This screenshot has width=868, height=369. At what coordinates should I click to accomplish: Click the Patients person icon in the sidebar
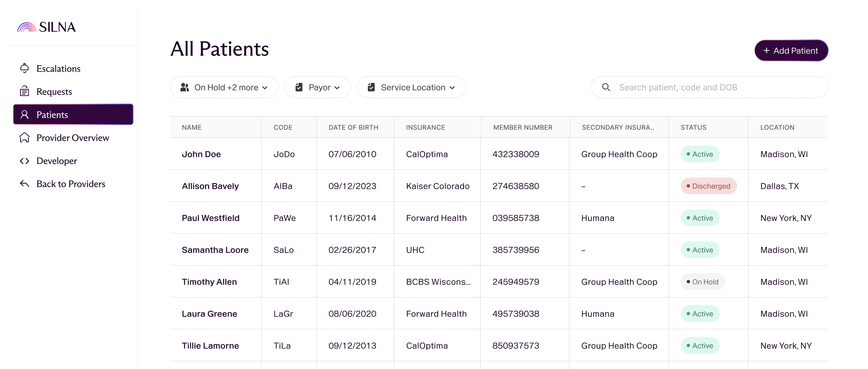25,115
